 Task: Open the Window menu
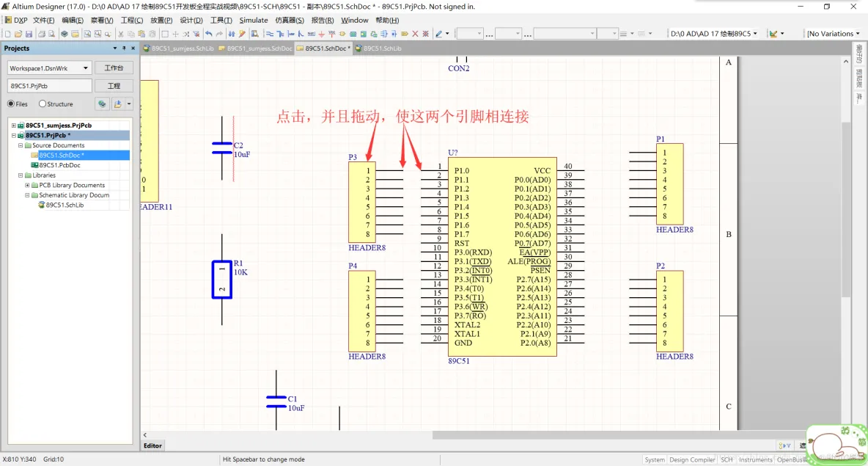pyautogui.click(x=354, y=20)
